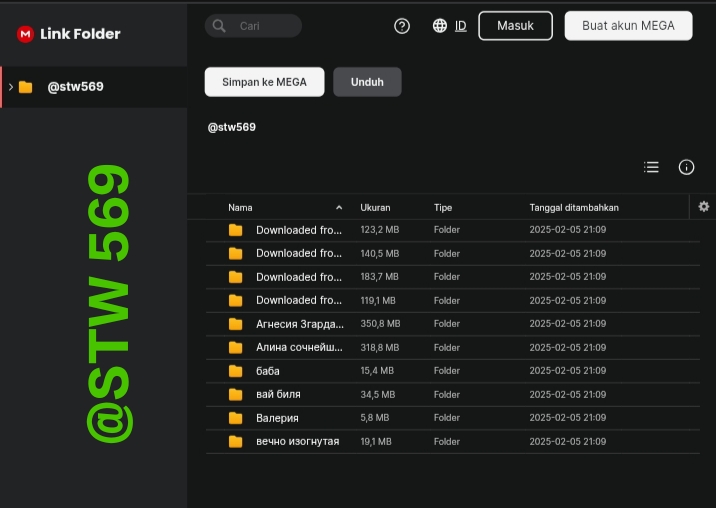The image size is (716, 508).
Task: Click the 318,8 MB size value
Action: coord(380,348)
